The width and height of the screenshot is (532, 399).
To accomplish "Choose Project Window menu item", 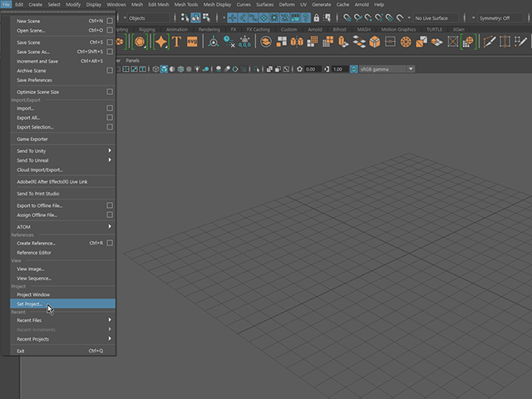I will pos(63,294).
